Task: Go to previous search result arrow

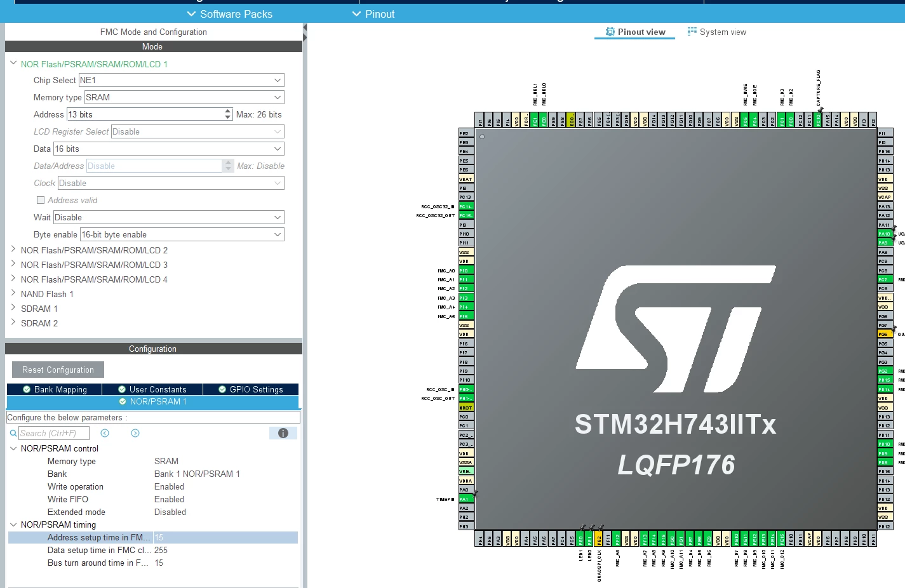Action: [x=105, y=433]
